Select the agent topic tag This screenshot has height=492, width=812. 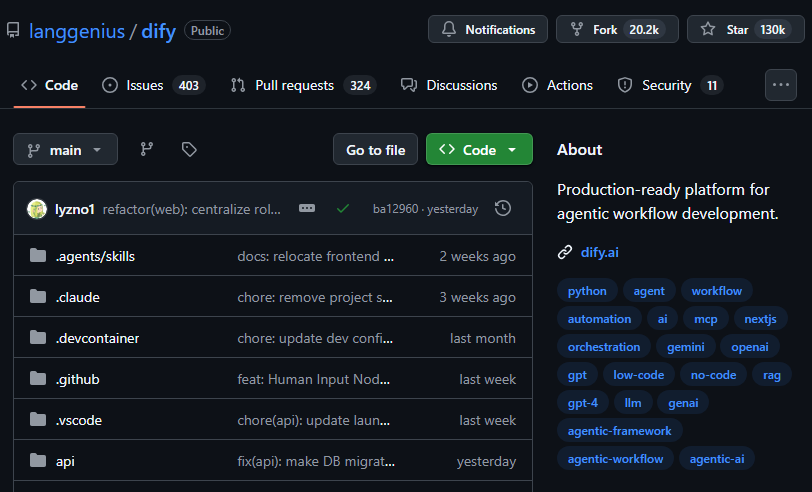pos(649,291)
